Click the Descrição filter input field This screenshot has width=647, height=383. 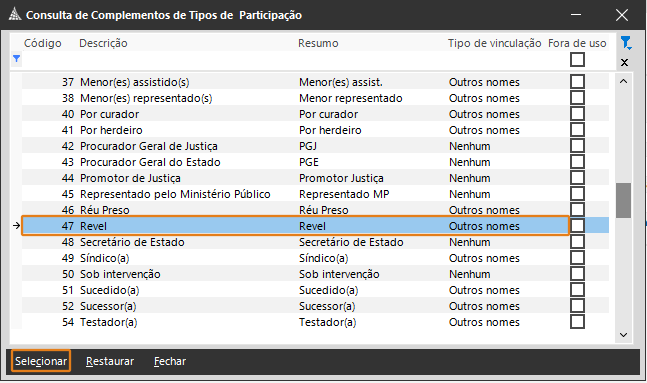(x=186, y=60)
